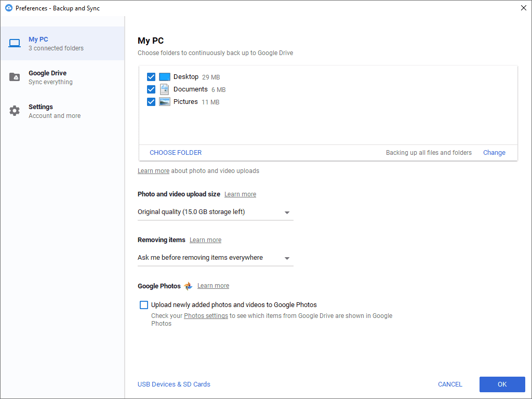Select the My PC tab in sidebar
Screen dimensions: 532x399
pos(62,44)
